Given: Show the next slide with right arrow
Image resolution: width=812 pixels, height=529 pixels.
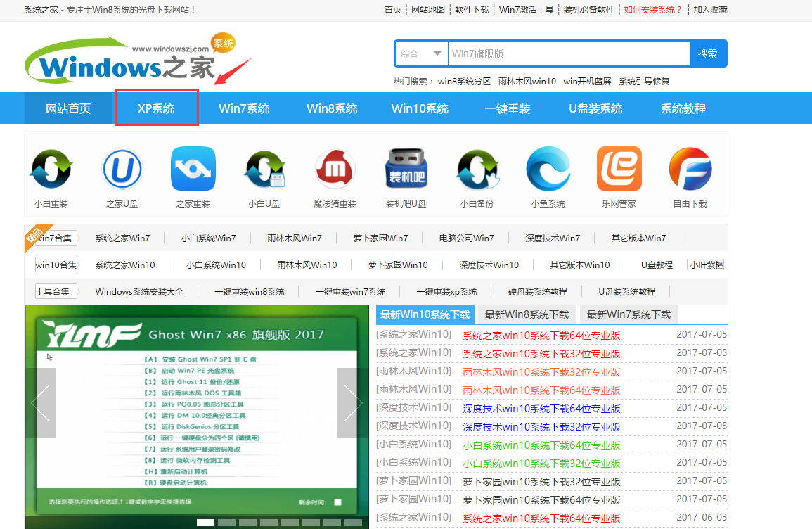Looking at the screenshot, I should pos(352,403).
